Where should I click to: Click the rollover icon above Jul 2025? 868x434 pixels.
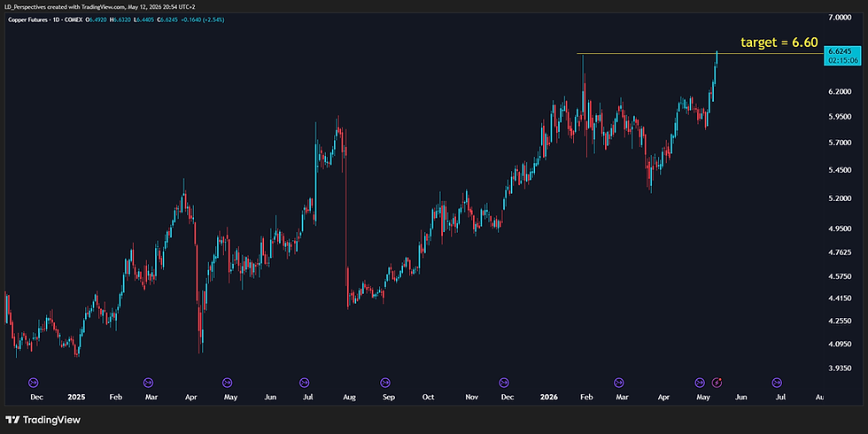click(304, 383)
